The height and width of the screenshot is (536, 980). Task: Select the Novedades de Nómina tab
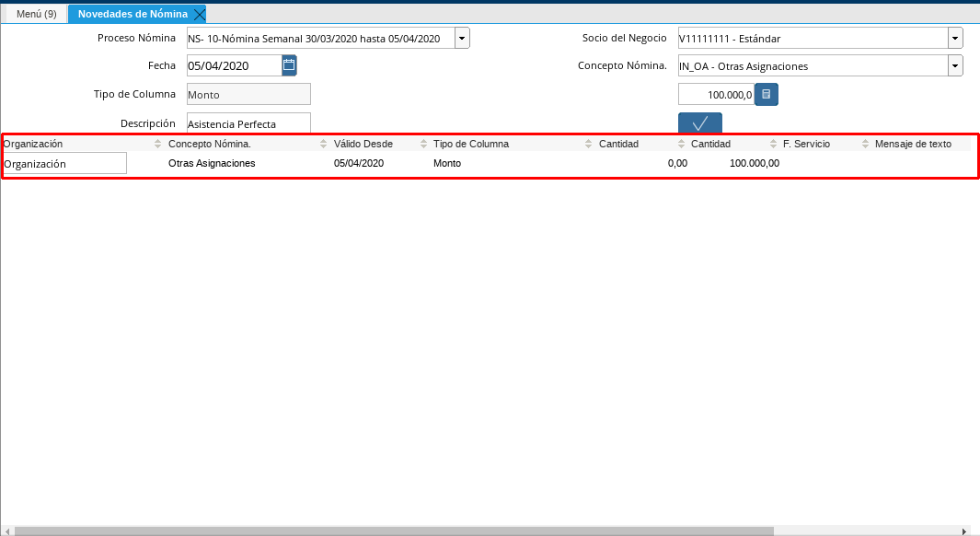(133, 14)
